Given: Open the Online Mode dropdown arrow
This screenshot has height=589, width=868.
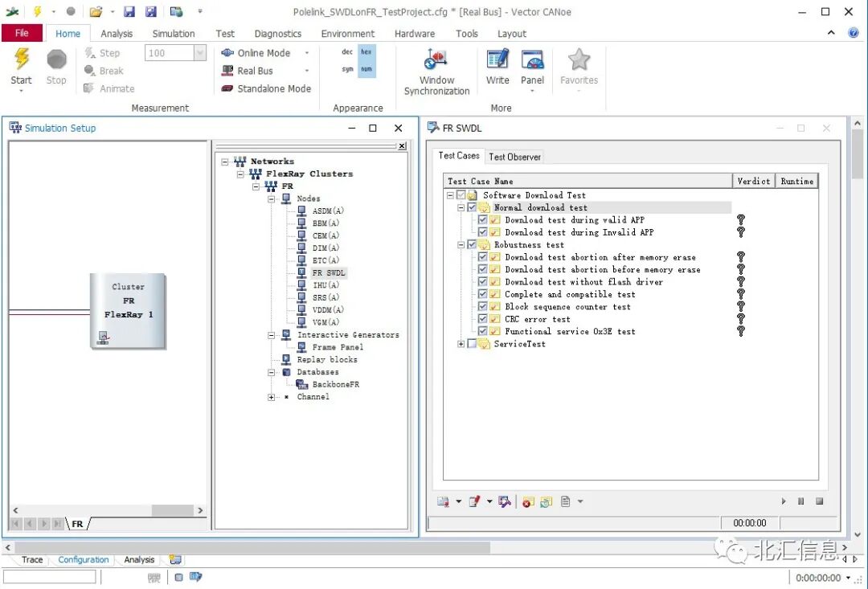Looking at the screenshot, I should (x=307, y=53).
